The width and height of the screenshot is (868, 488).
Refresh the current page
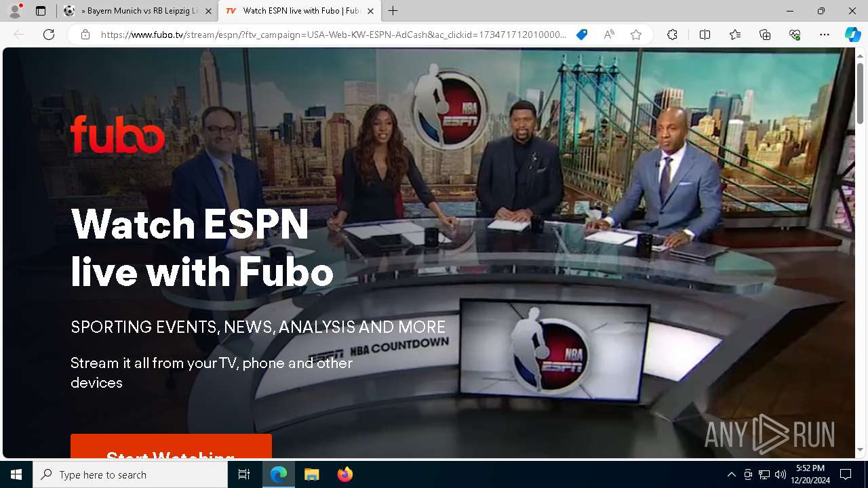(x=49, y=35)
